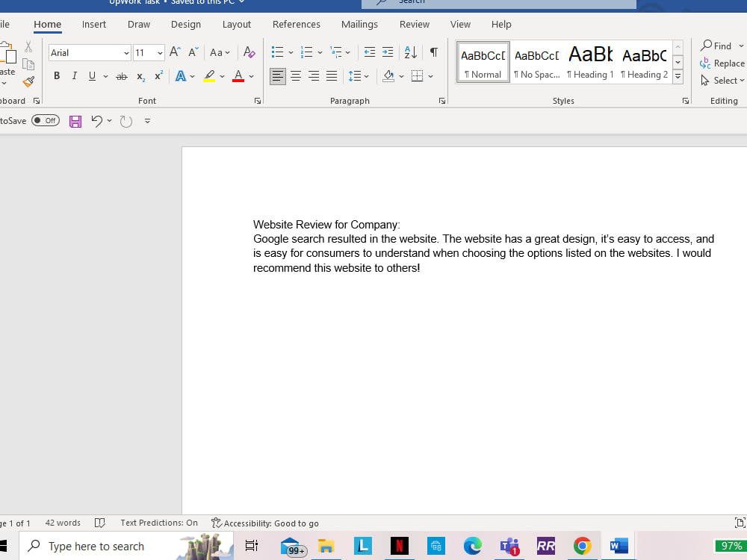Switch to the Draw tab
This screenshot has width=747, height=560.
[139, 25]
